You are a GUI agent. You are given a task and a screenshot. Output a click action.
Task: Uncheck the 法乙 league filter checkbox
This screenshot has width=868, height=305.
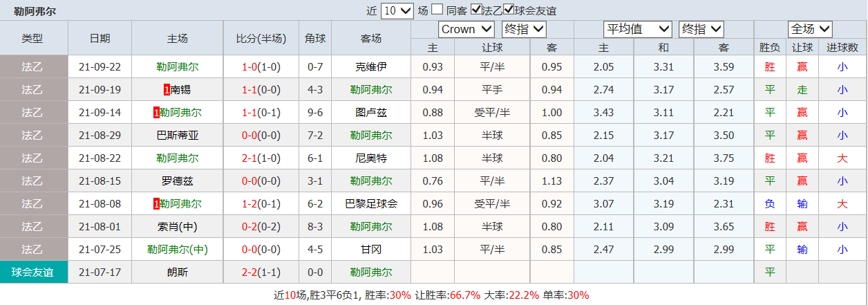pyautogui.click(x=476, y=10)
